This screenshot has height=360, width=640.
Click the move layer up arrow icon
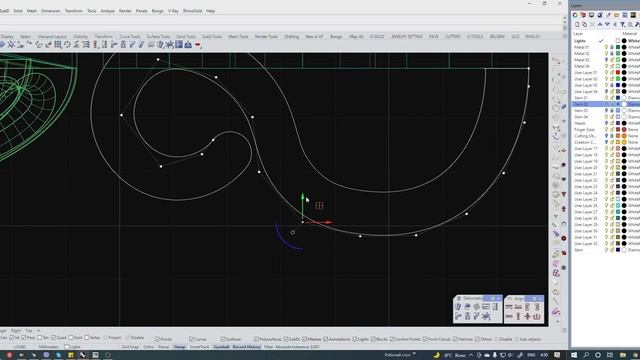[x=600, y=25]
